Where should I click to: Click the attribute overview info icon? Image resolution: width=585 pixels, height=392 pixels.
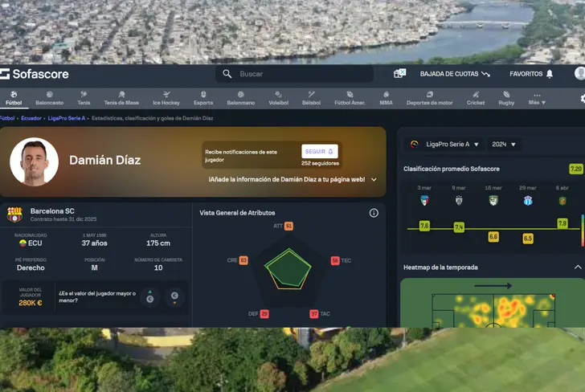(374, 213)
